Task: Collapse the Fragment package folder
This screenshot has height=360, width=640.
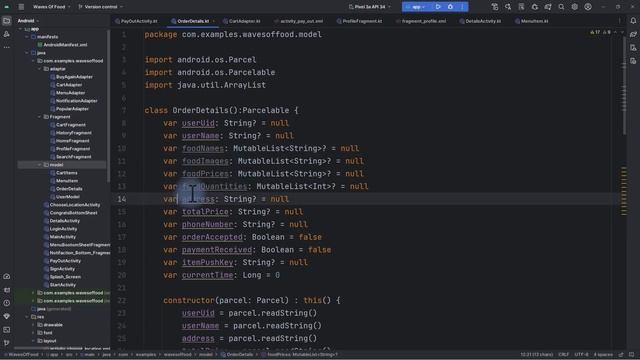Action: click(40, 117)
